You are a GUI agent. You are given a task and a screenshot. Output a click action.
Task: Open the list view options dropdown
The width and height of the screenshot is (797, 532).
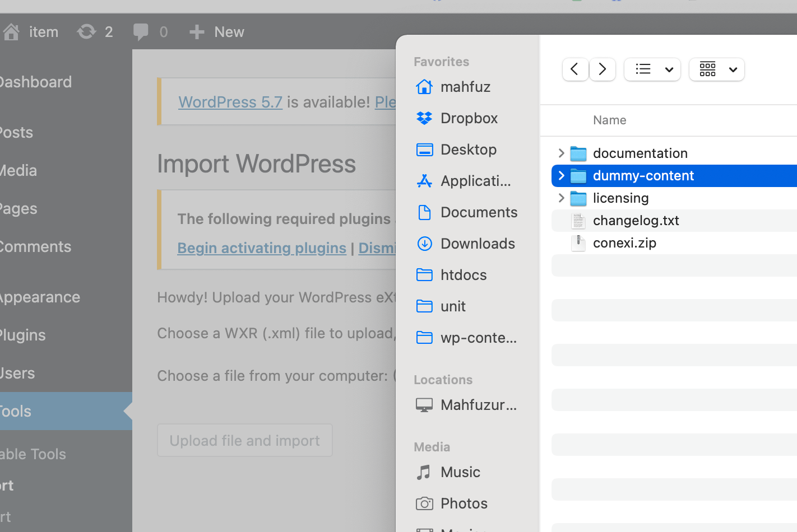coord(652,69)
